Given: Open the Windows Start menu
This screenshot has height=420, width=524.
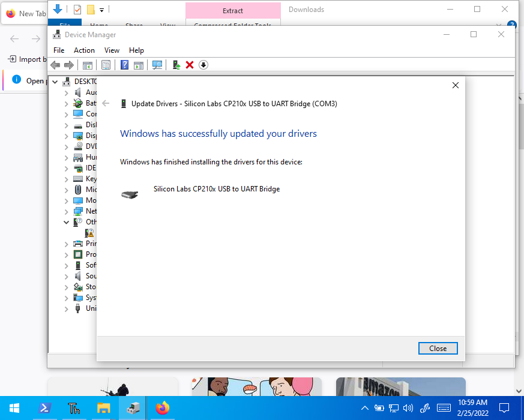Looking at the screenshot, I should point(14,408).
